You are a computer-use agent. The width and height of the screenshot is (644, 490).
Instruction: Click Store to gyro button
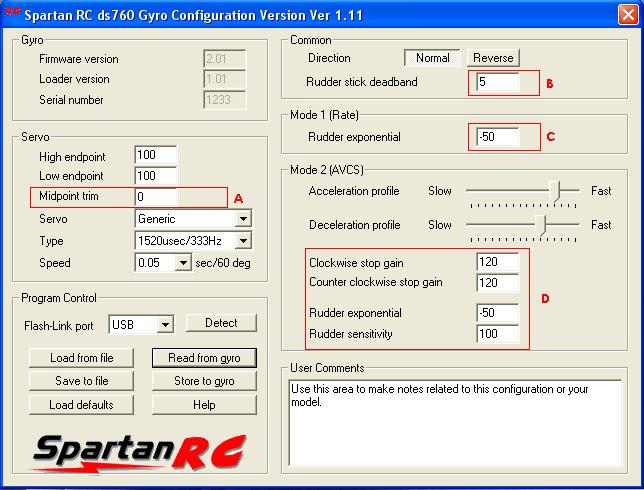pos(204,381)
